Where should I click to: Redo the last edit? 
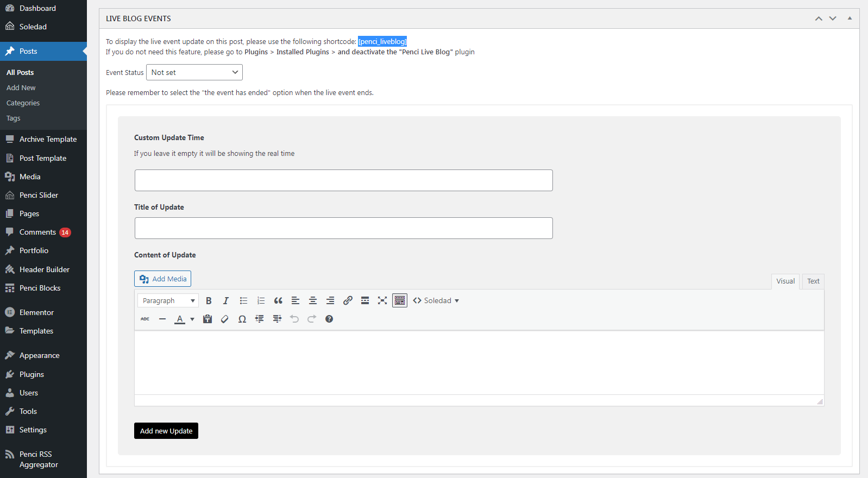312,319
